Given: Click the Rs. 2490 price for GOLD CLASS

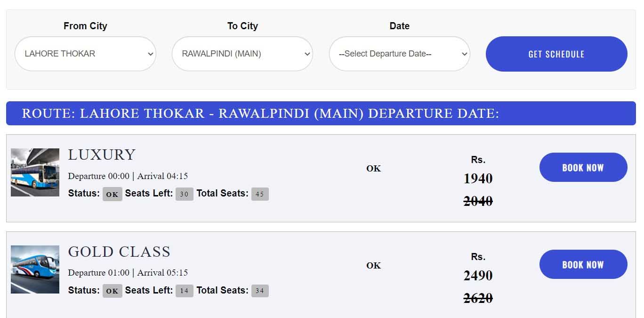Looking at the screenshot, I should coord(478,276).
